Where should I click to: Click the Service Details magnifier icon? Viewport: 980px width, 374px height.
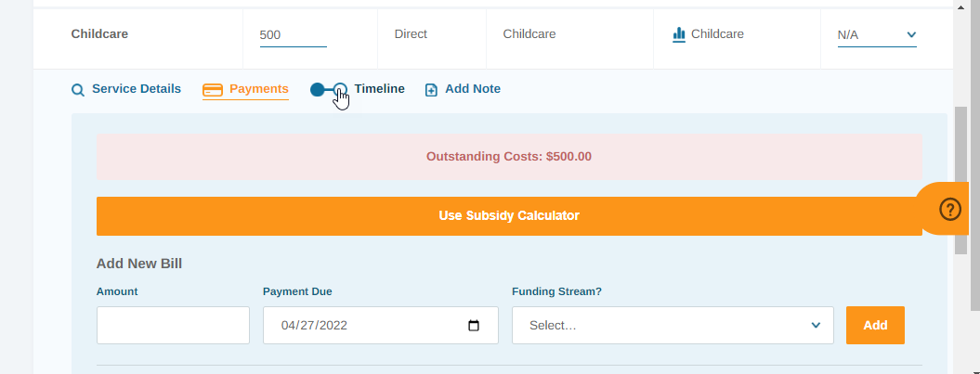(77, 90)
